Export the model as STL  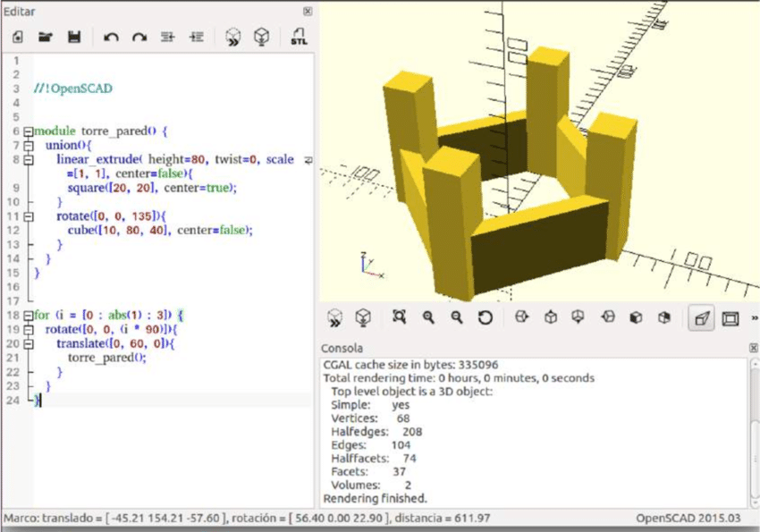(x=298, y=38)
